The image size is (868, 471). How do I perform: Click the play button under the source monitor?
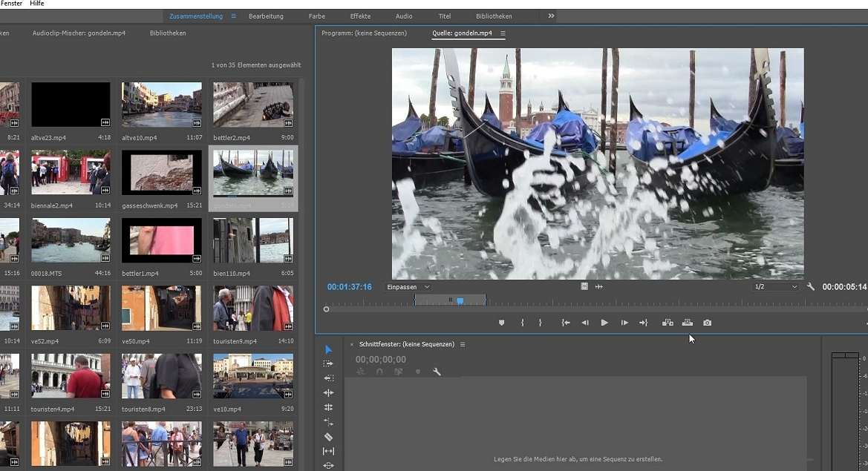coord(604,322)
